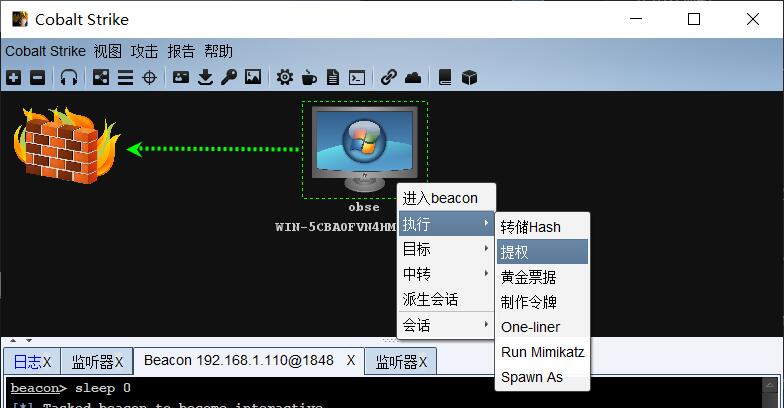Click the firewall icon in the graph

coord(65,145)
